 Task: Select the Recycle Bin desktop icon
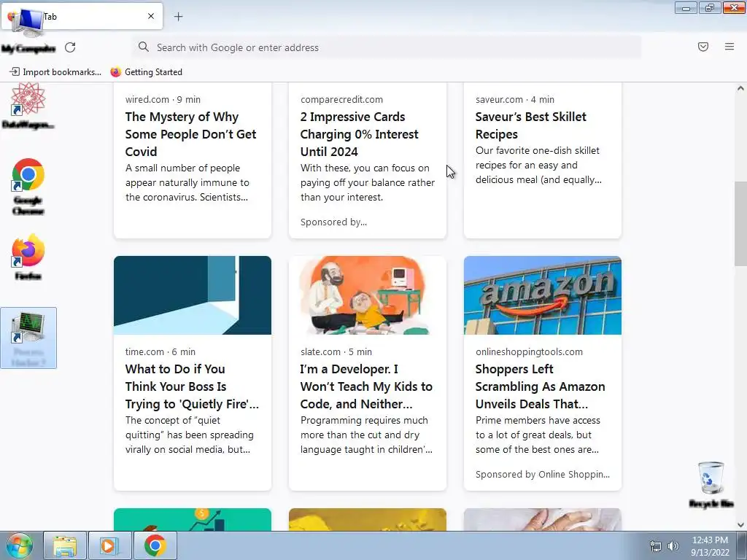point(711,484)
